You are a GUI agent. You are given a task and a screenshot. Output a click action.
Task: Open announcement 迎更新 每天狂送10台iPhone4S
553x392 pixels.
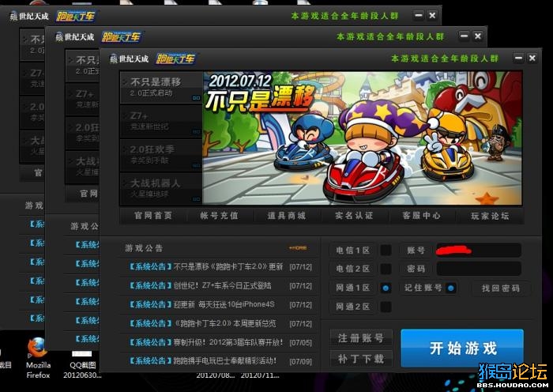click(x=224, y=304)
